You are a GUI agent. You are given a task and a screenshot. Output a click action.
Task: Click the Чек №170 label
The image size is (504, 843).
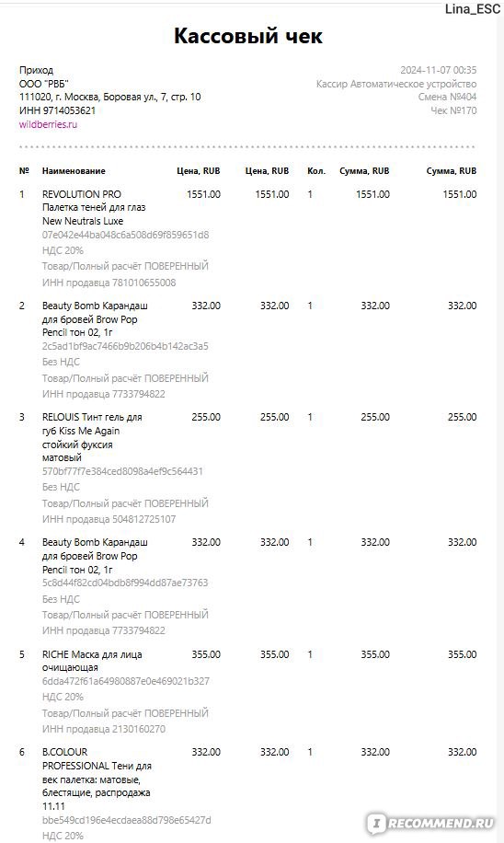coord(453,110)
